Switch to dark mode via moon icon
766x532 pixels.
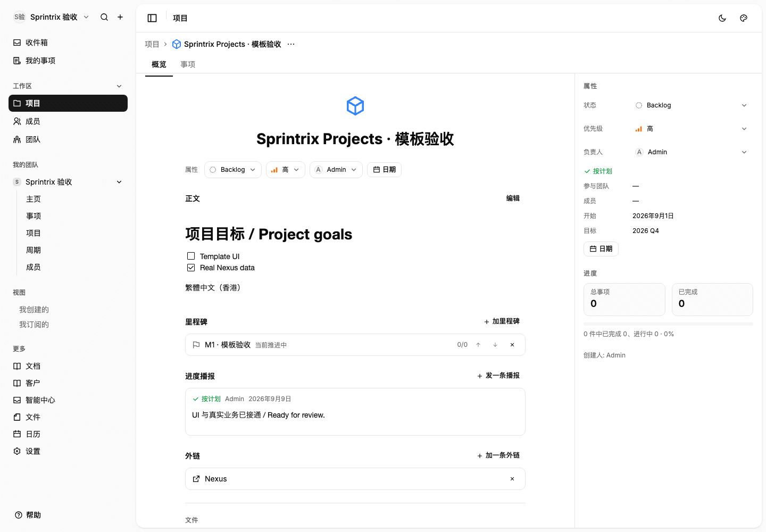pyautogui.click(x=722, y=18)
